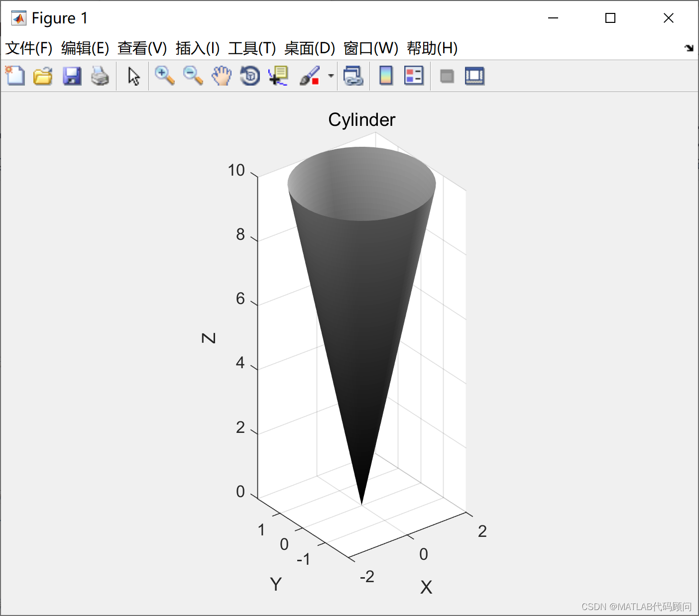Toggle Edit Plot mode with the arrow icon
Viewport: 699px width, 616px height.
coord(133,76)
